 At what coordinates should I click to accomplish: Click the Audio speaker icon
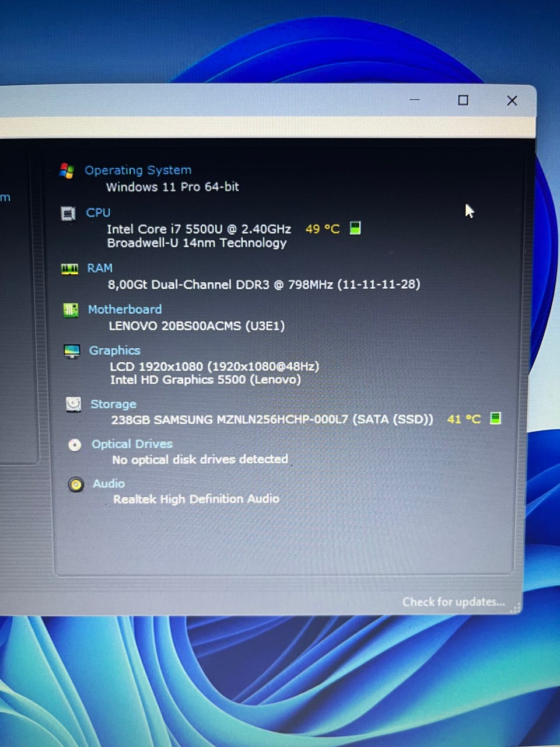pyautogui.click(x=76, y=484)
